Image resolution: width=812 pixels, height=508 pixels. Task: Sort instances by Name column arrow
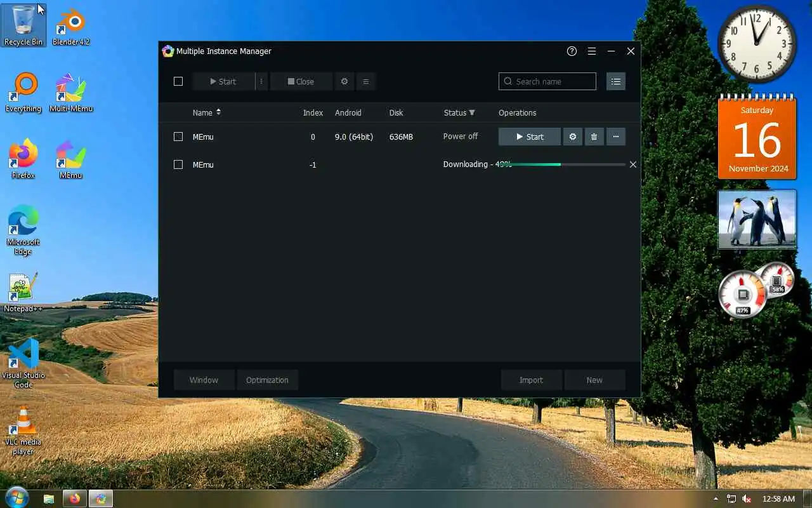coord(218,112)
